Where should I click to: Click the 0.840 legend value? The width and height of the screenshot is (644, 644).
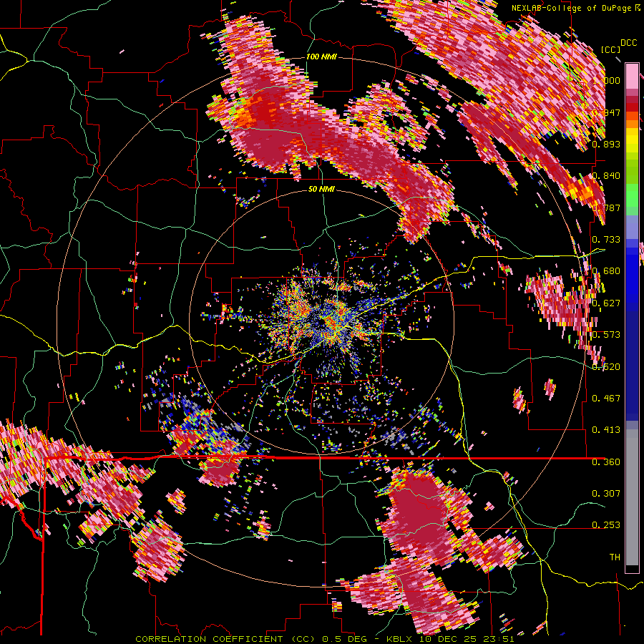[x=606, y=176]
